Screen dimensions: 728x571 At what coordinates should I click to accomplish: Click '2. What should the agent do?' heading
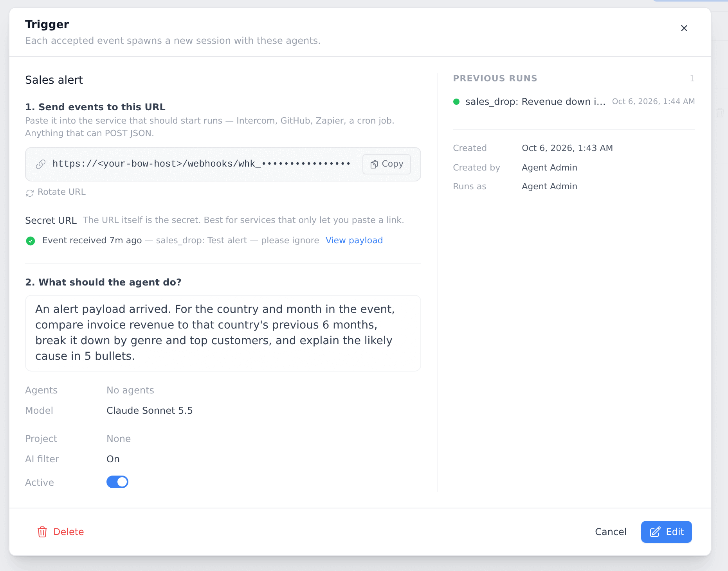[103, 282]
